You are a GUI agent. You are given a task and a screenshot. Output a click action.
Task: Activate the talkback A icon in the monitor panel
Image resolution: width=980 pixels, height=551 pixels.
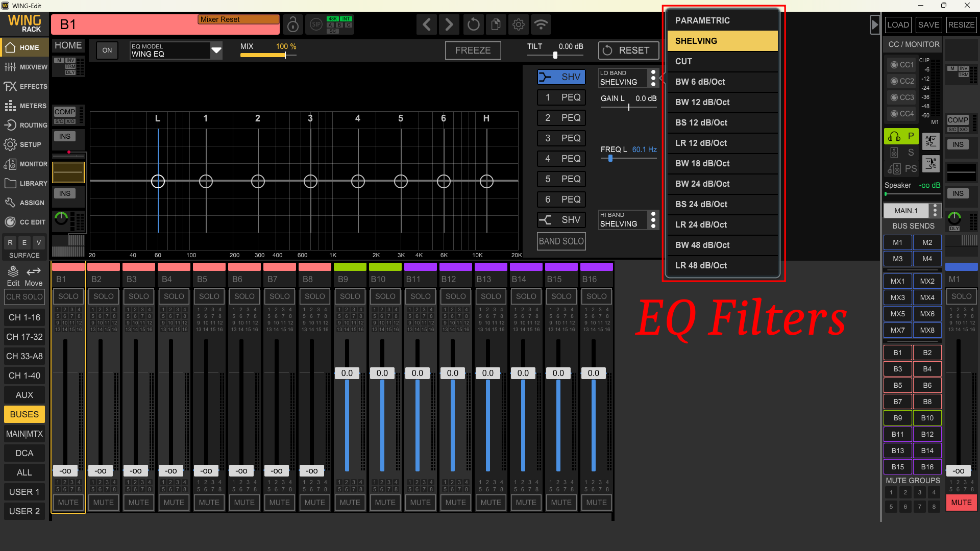931,141
